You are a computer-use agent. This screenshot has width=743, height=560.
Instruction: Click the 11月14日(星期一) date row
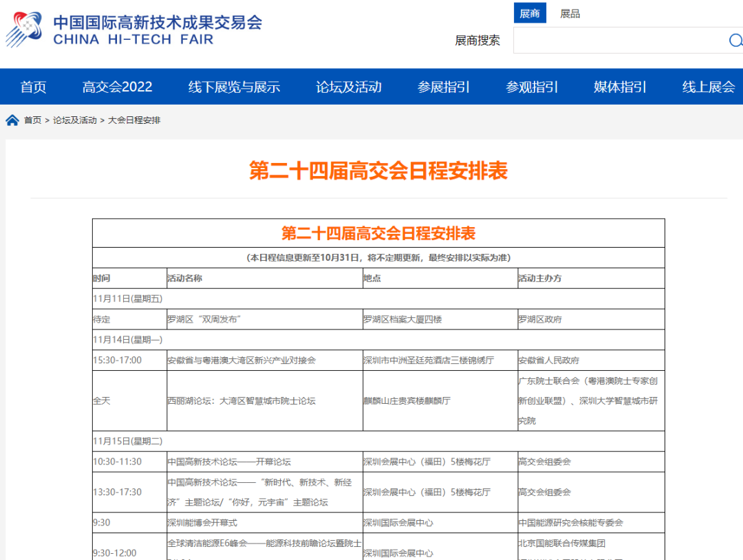378,340
